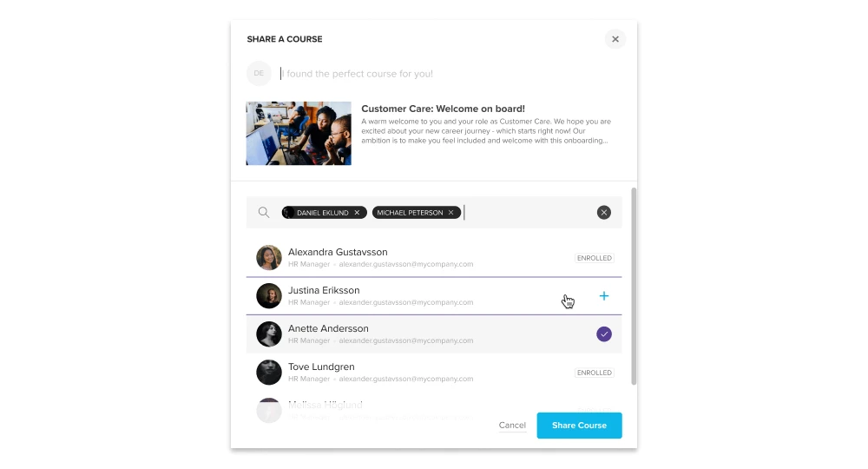This screenshot has width=868, height=469.
Task: Click Anette Andersson's profile photo
Action: point(269,334)
